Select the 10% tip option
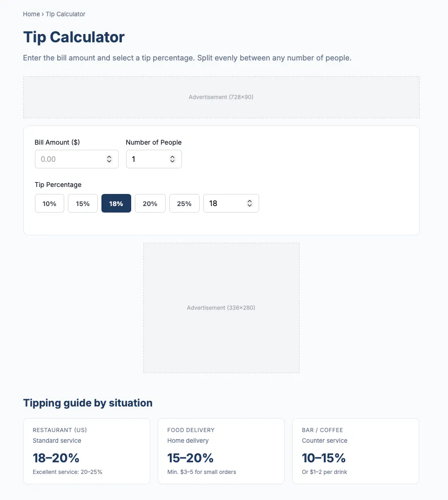The width and height of the screenshot is (448, 500). pyautogui.click(x=49, y=203)
